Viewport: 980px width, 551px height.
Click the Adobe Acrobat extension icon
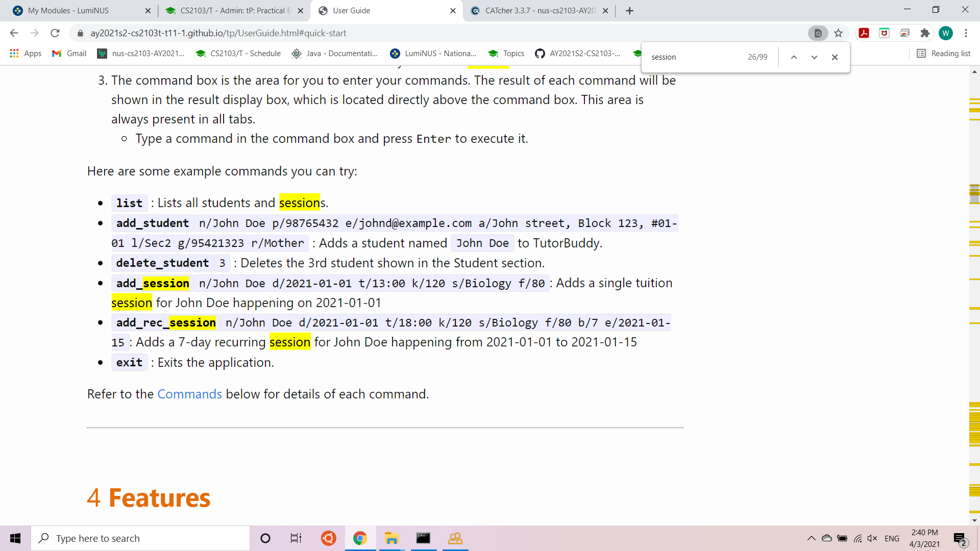click(x=864, y=33)
